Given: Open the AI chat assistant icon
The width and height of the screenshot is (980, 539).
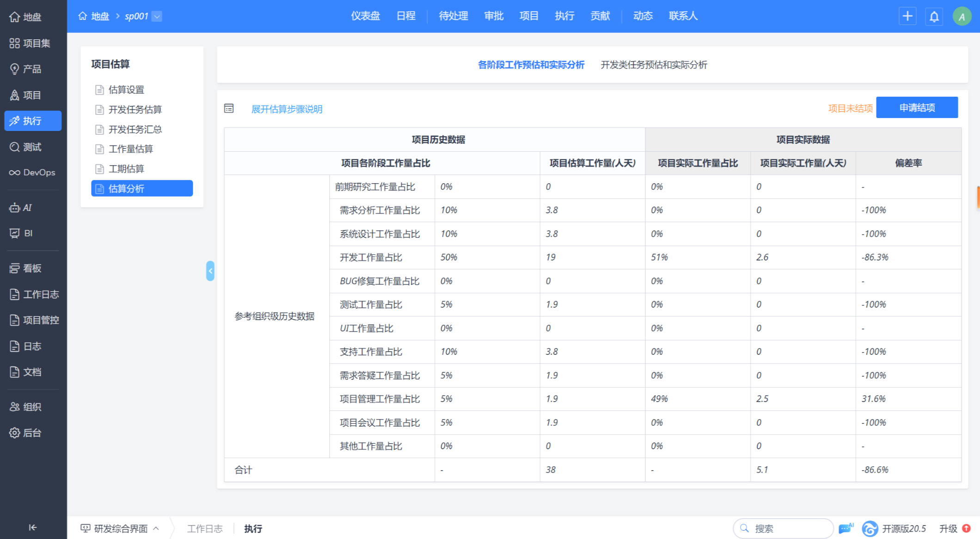Looking at the screenshot, I should [x=845, y=528].
